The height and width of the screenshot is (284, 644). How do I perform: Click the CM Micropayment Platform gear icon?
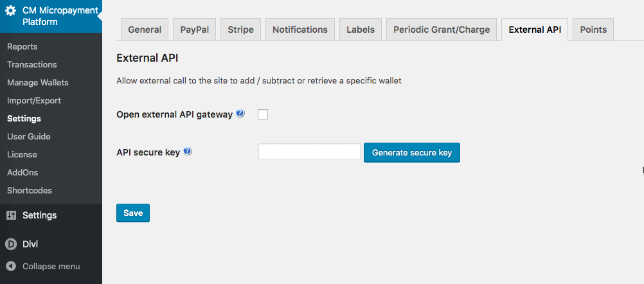coord(11,11)
